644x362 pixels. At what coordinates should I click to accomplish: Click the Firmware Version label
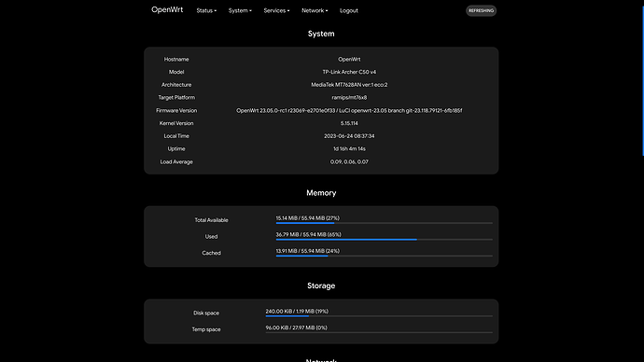pos(176,110)
